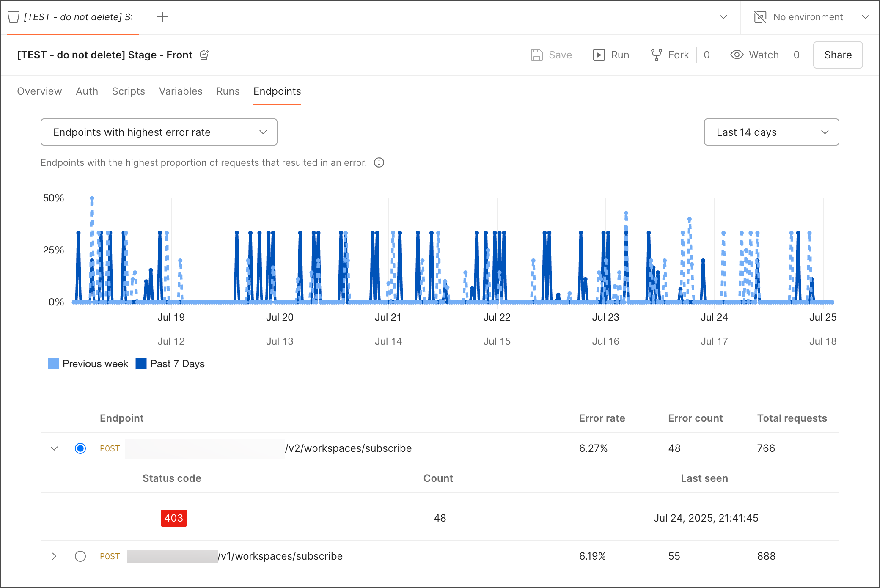Click the Jul 25 axis label on chart

point(823,317)
